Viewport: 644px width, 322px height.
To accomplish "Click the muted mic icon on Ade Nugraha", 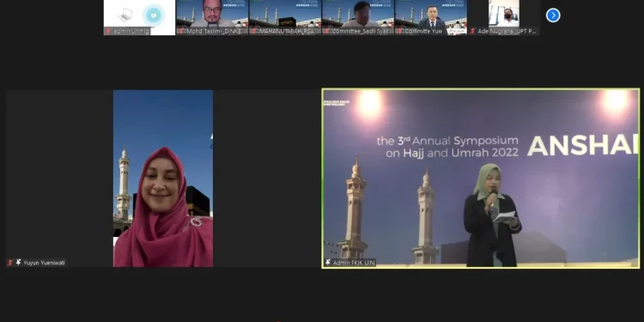I will click(x=473, y=31).
